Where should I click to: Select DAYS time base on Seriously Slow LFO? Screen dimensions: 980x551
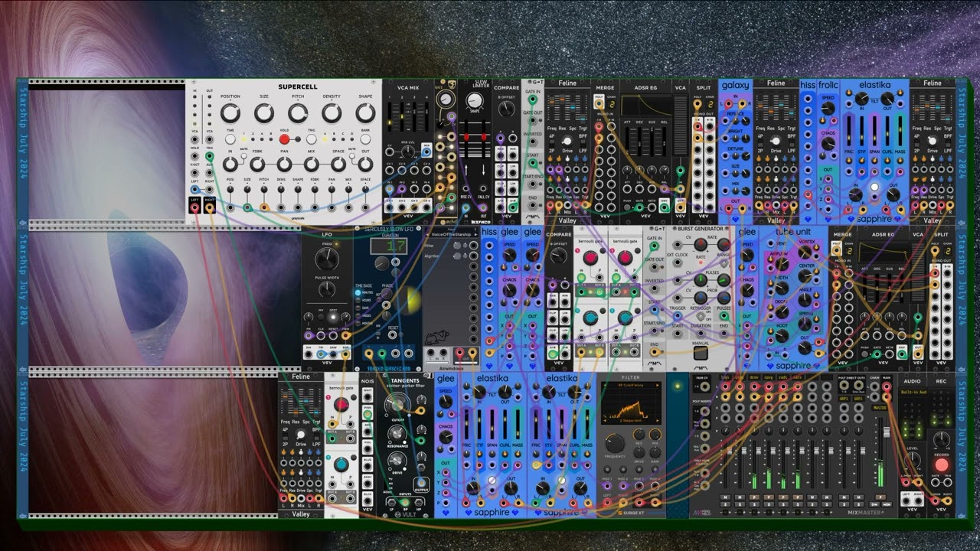point(358,308)
